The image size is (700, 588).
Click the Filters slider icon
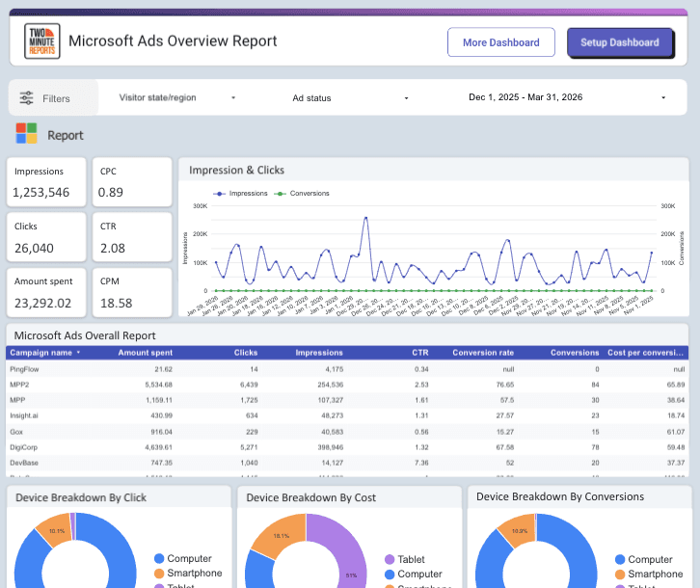pyautogui.click(x=26, y=97)
